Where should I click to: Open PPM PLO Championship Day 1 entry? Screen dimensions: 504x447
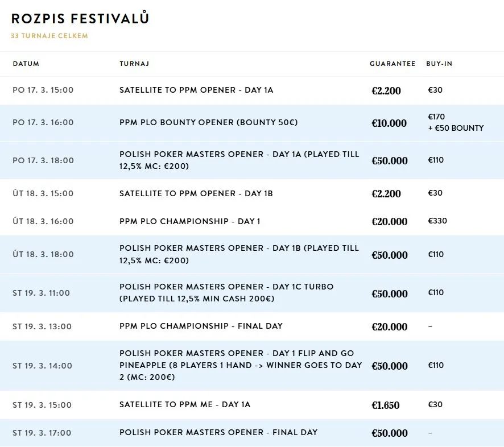(252, 221)
